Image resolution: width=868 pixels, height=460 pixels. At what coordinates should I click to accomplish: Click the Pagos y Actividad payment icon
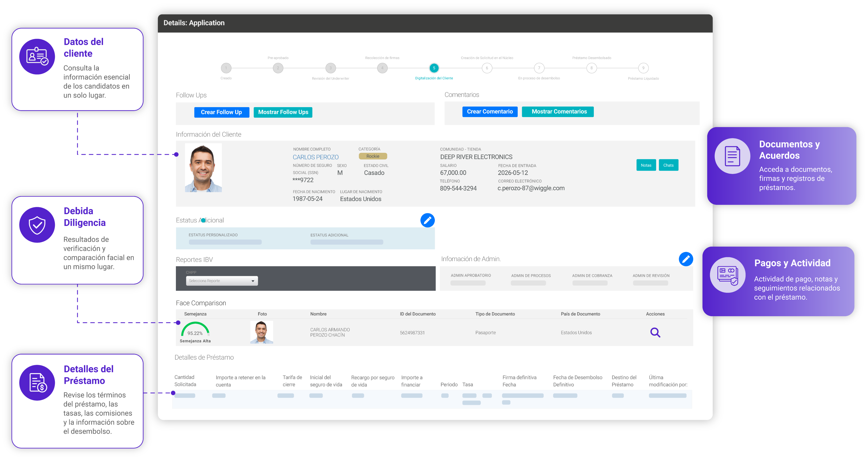pos(728,275)
